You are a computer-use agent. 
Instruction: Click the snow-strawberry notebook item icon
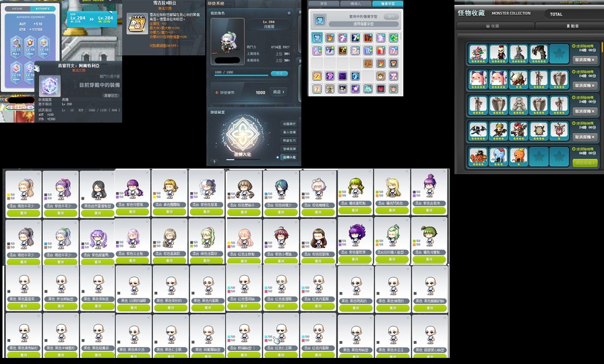[x=137, y=24]
